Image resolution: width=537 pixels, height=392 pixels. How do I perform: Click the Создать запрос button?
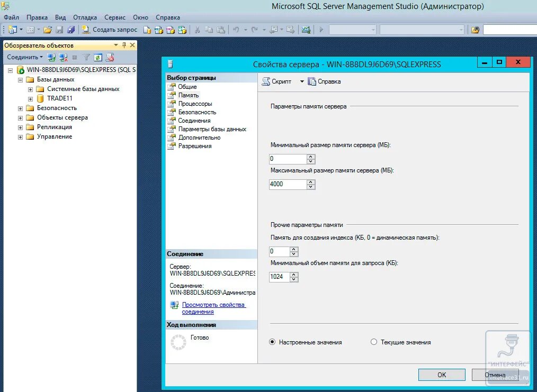click(x=110, y=30)
